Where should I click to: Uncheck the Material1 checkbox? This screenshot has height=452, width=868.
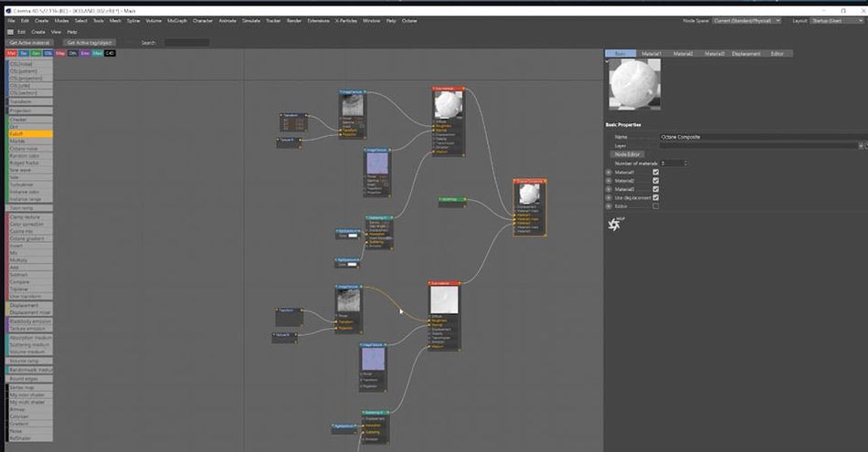[x=656, y=172]
